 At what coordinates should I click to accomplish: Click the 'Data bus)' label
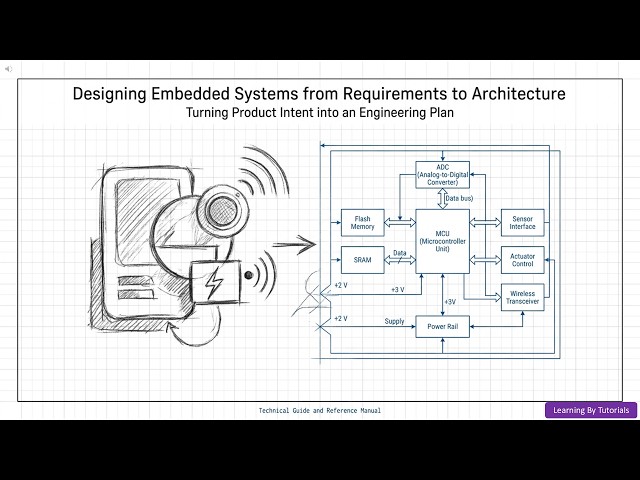[459, 198]
